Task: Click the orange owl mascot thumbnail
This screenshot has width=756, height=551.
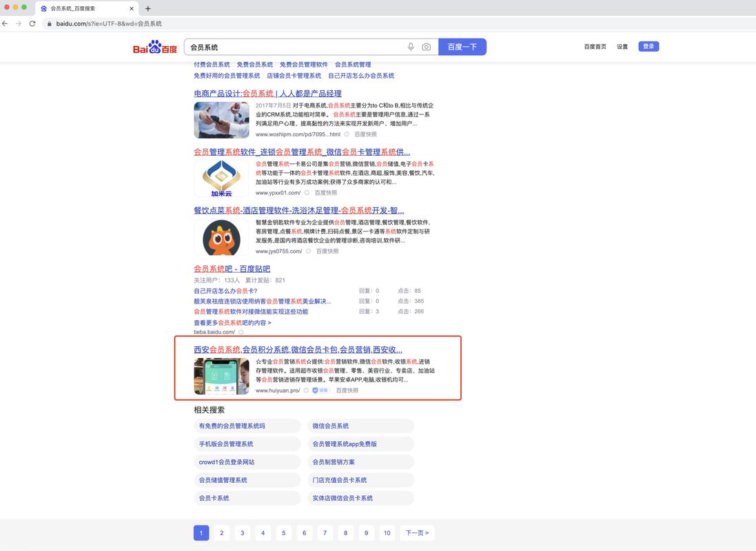Action: pos(221,237)
